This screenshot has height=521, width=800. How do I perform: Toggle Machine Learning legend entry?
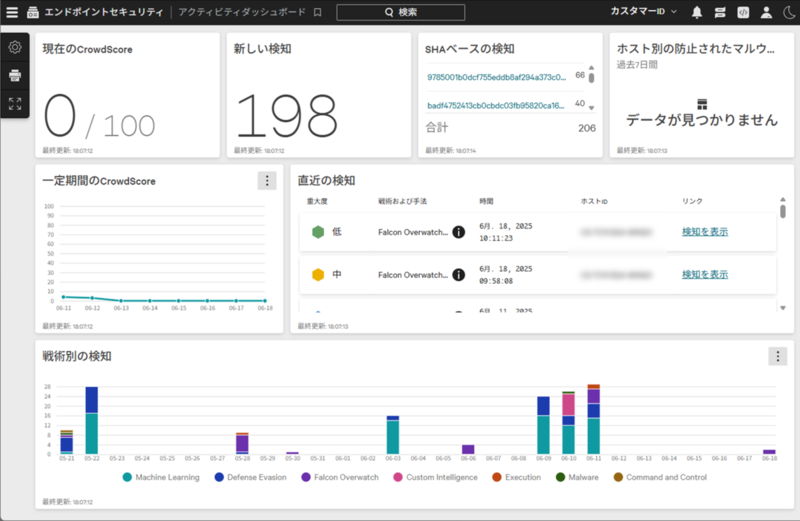(x=161, y=477)
